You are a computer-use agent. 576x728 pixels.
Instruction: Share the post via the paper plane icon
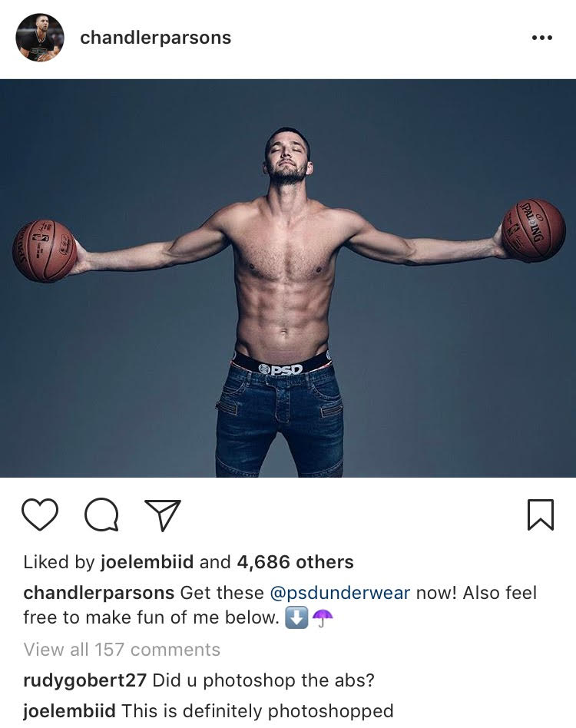coord(163,515)
